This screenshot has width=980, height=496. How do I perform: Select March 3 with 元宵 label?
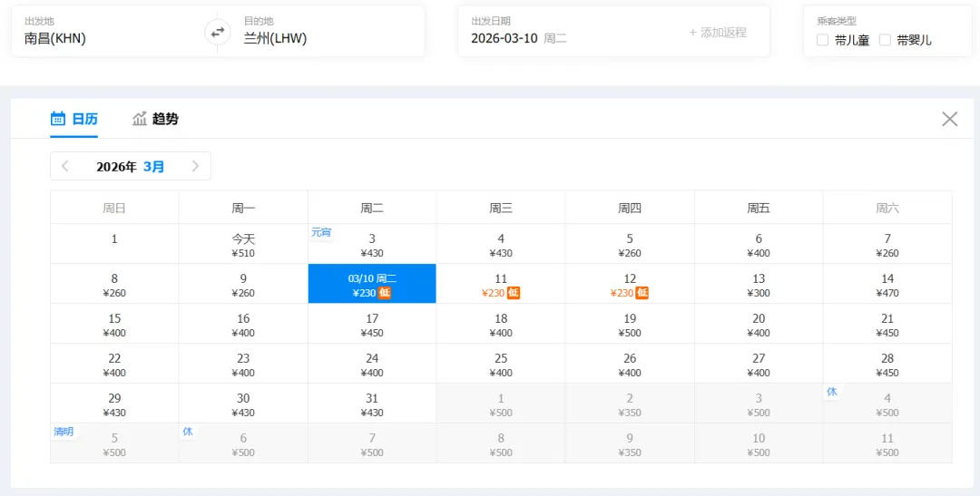(x=372, y=244)
